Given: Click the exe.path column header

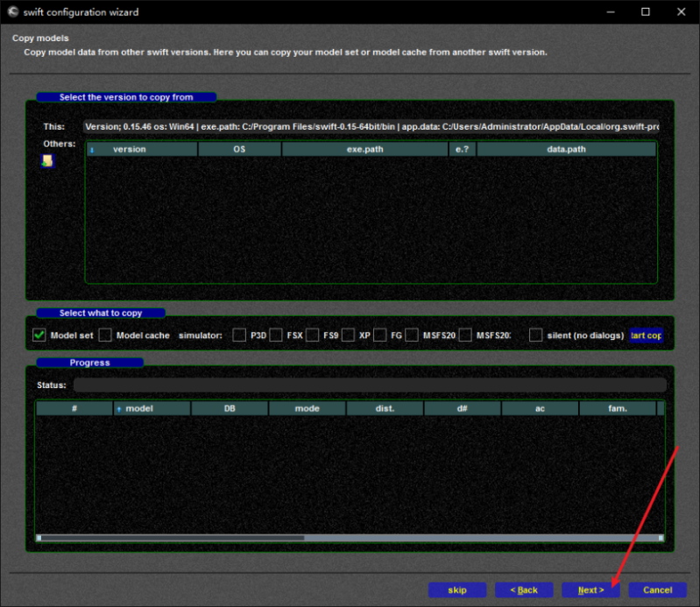Looking at the screenshot, I should [x=364, y=150].
